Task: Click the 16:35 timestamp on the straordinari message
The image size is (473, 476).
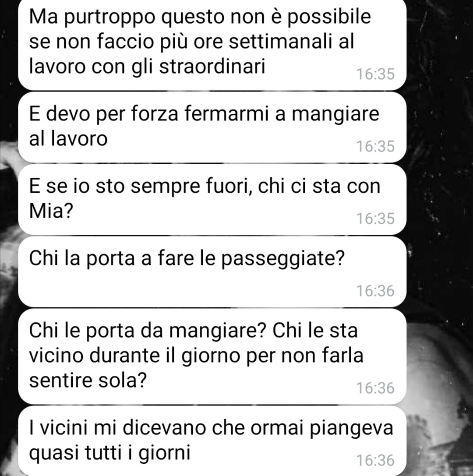Action: coord(375,74)
